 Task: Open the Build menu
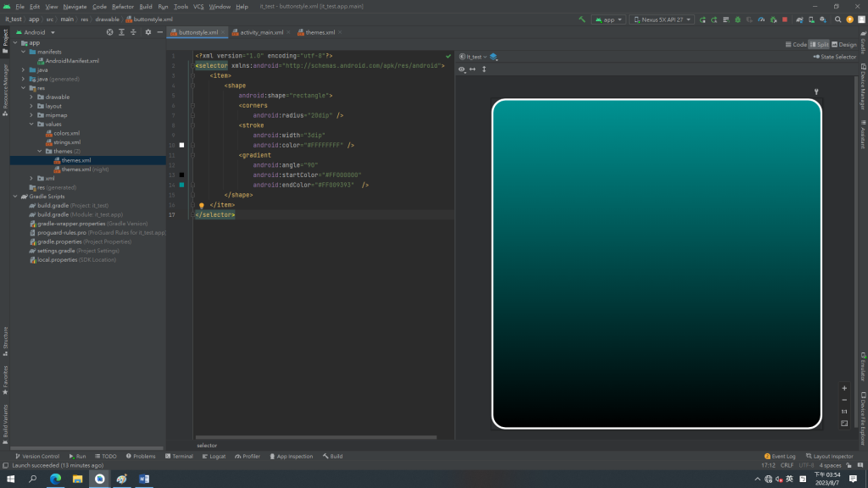tap(146, 7)
